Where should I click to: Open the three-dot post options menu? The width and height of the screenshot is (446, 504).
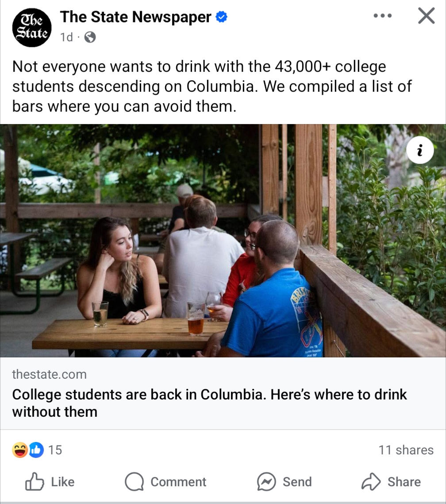(x=383, y=16)
